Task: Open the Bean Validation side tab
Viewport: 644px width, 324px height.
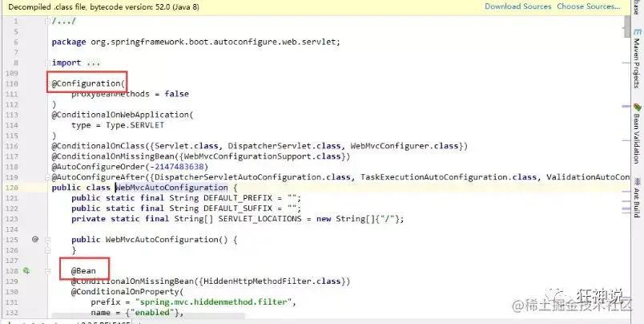Action: click(637, 138)
